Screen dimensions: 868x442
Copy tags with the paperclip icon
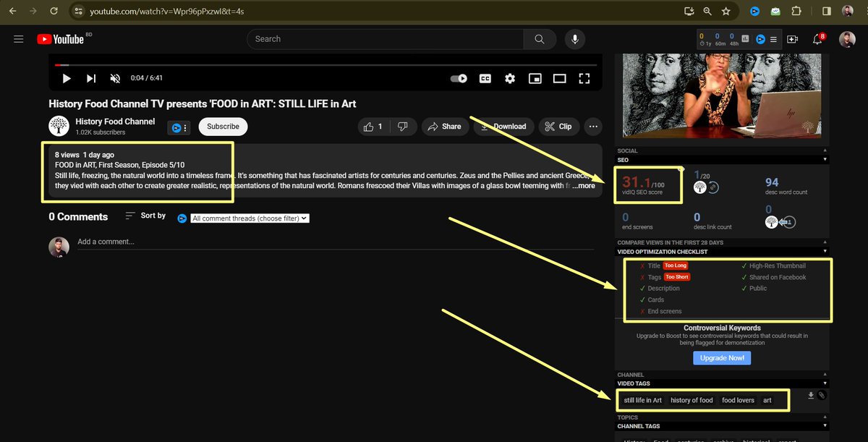(822, 396)
